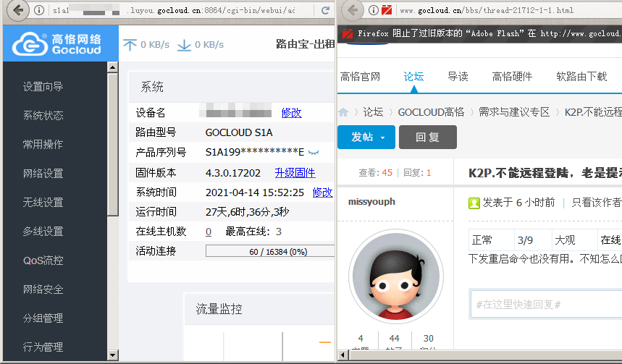Open missyouph's avatar picture
The height and width of the screenshot is (364, 622).
click(x=396, y=276)
